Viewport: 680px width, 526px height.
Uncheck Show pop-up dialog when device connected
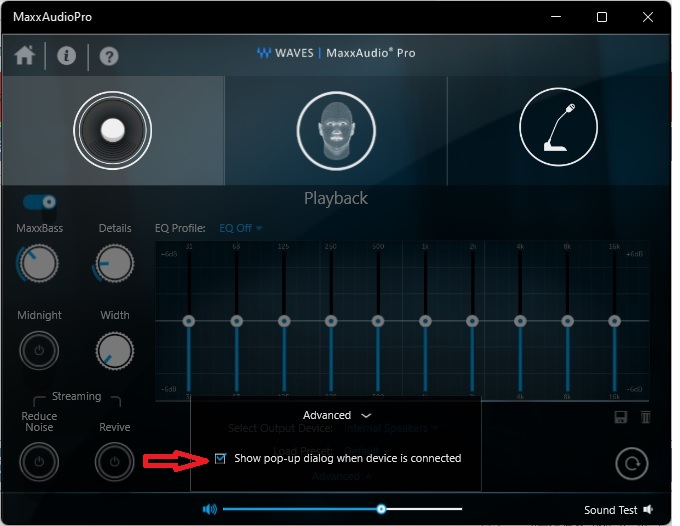(220, 458)
